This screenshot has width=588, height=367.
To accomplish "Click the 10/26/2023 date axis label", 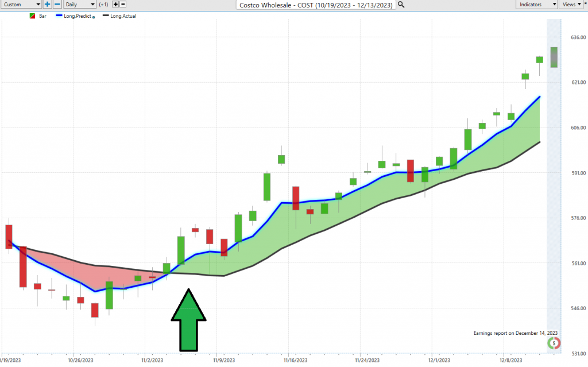I will click(x=80, y=360).
